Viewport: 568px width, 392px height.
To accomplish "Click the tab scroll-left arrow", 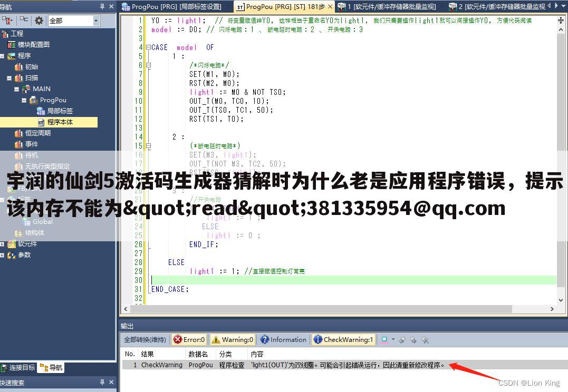I will point(550,6).
